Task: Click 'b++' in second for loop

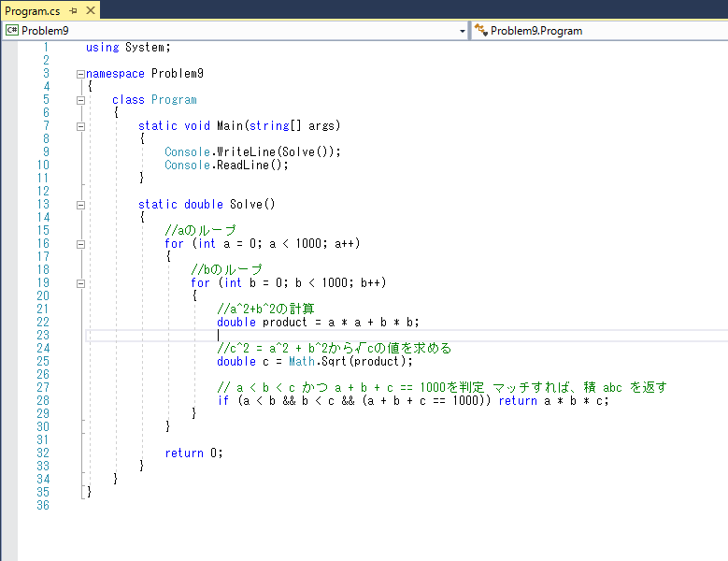Action: point(370,282)
